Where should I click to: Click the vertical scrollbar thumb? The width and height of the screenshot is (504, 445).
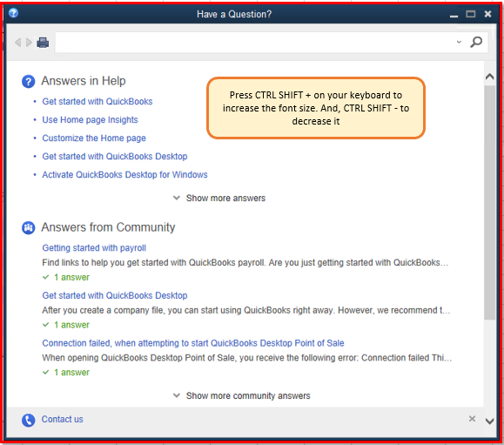click(x=490, y=203)
